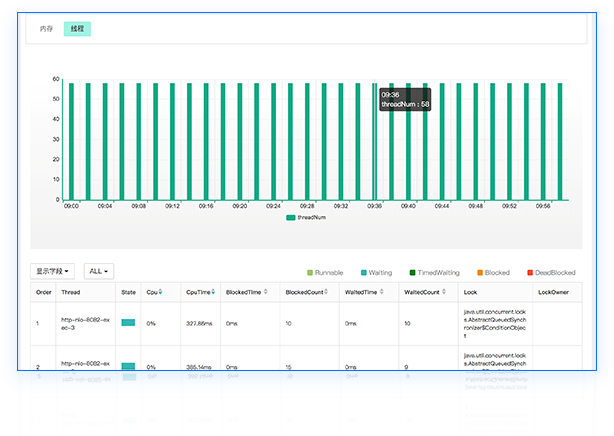Click the chart bar at 09:00
The width and height of the screenshot is (614, 436).
71,141
